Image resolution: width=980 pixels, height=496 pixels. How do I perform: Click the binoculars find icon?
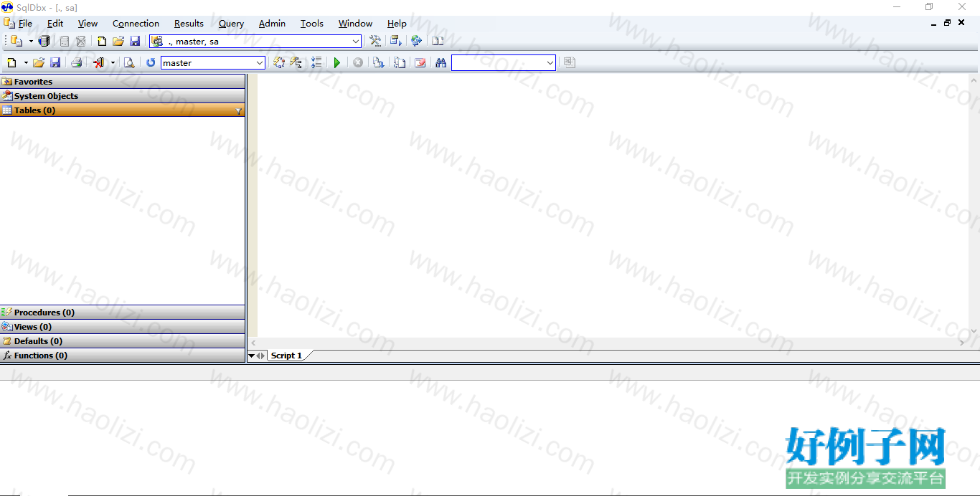coord(441,63)
